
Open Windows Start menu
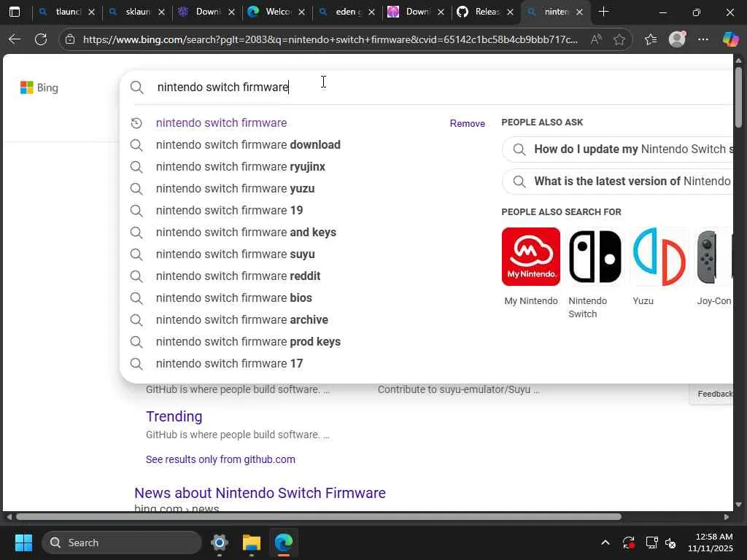click(x=23, y=542)
